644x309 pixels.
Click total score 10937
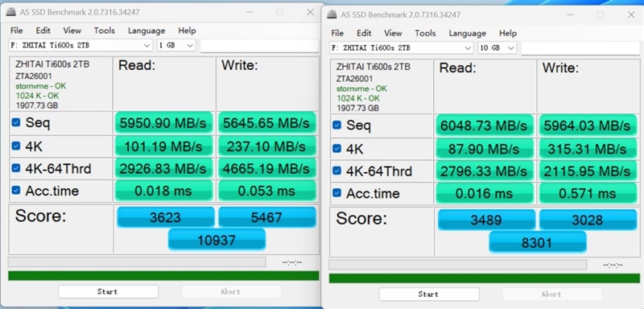coord(217,240)
